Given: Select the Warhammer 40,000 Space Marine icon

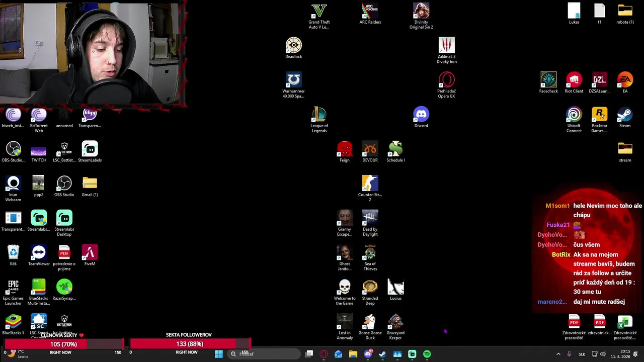Looking at the screenshot, I should (293, 85).
